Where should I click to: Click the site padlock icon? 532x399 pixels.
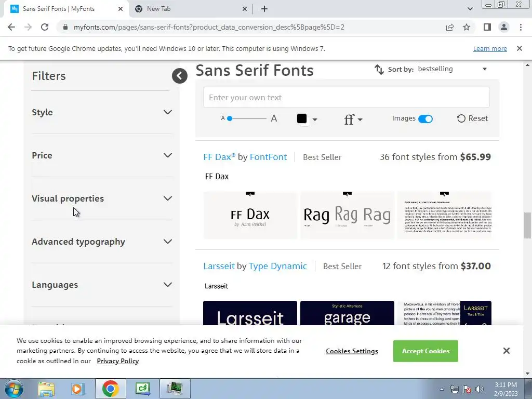point(65,27)
